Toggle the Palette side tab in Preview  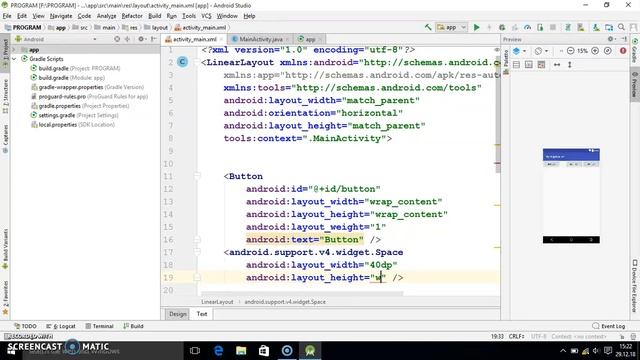[x=506, y=61]
